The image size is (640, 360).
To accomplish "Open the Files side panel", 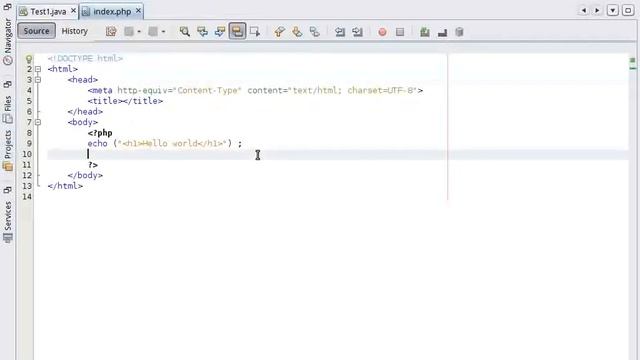I will click(8, 109).
